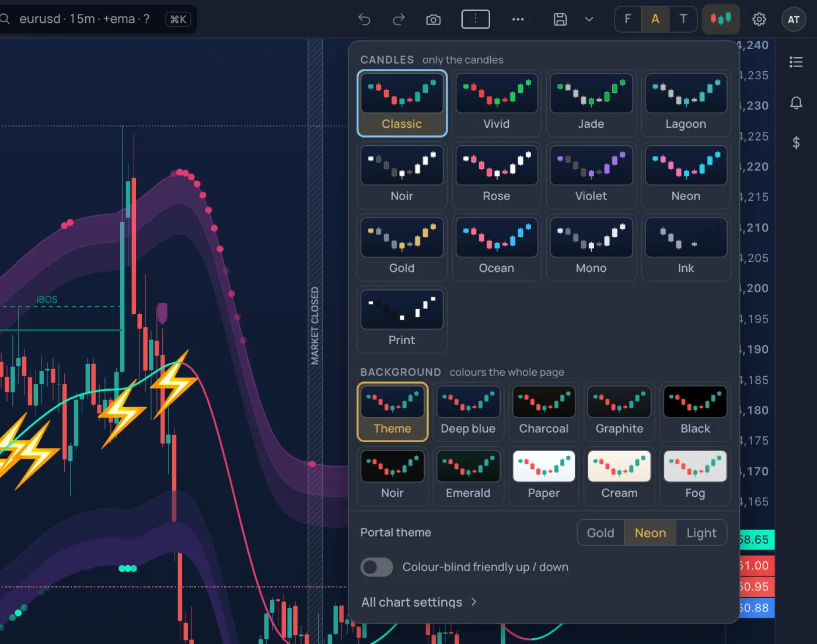Set portal theme to Gold
The width and height of the screenshot is (817, 644).
[600, 533]
